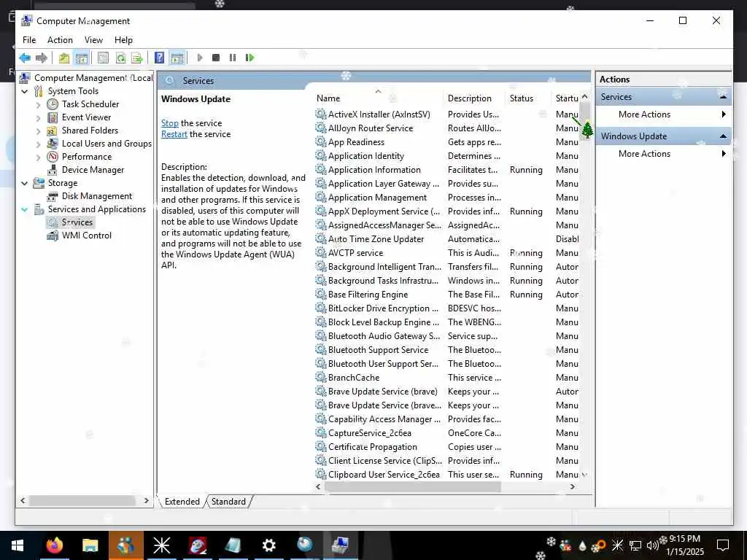The width and height of the screenshot is (747, 560).
Task: Select the Performance tree icon
Action: point(53,157)
